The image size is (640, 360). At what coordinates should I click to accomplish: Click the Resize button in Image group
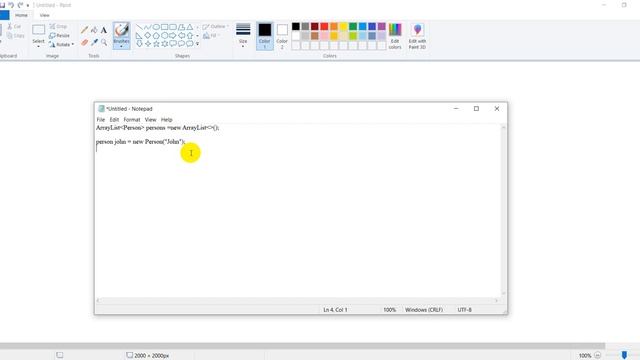(60, 36)
